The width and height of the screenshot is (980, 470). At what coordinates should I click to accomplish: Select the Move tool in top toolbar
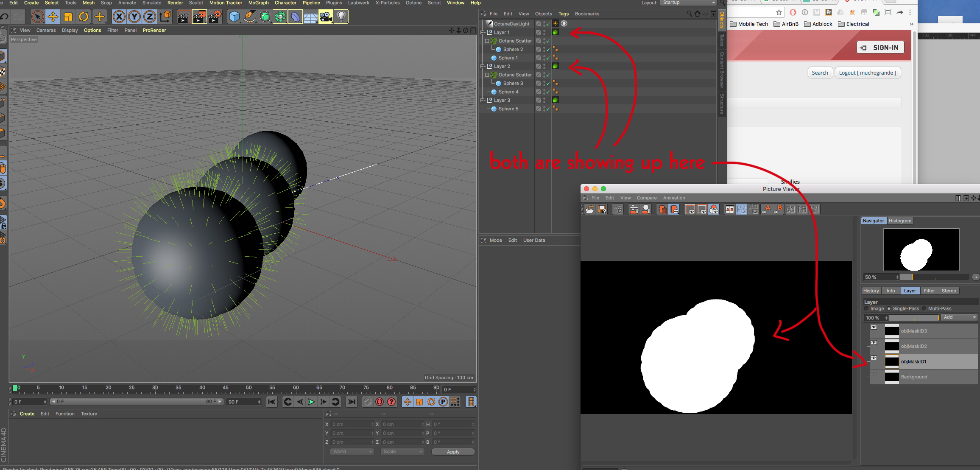[x=53, y=17]
